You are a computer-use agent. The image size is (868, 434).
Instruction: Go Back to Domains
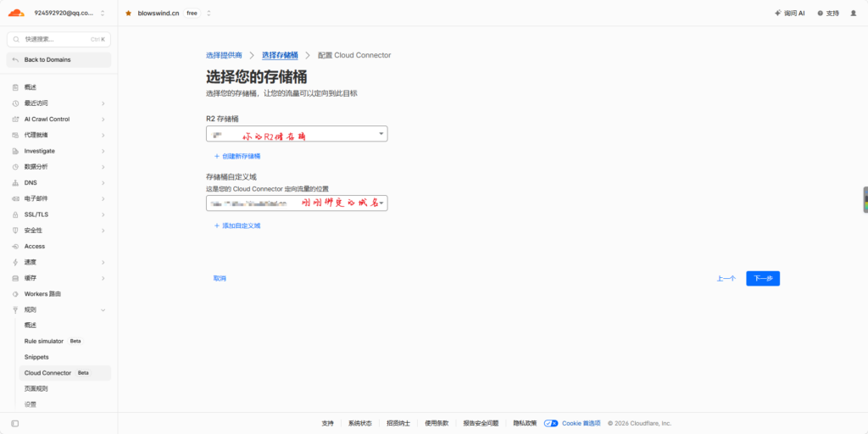[x=58, y=60]
